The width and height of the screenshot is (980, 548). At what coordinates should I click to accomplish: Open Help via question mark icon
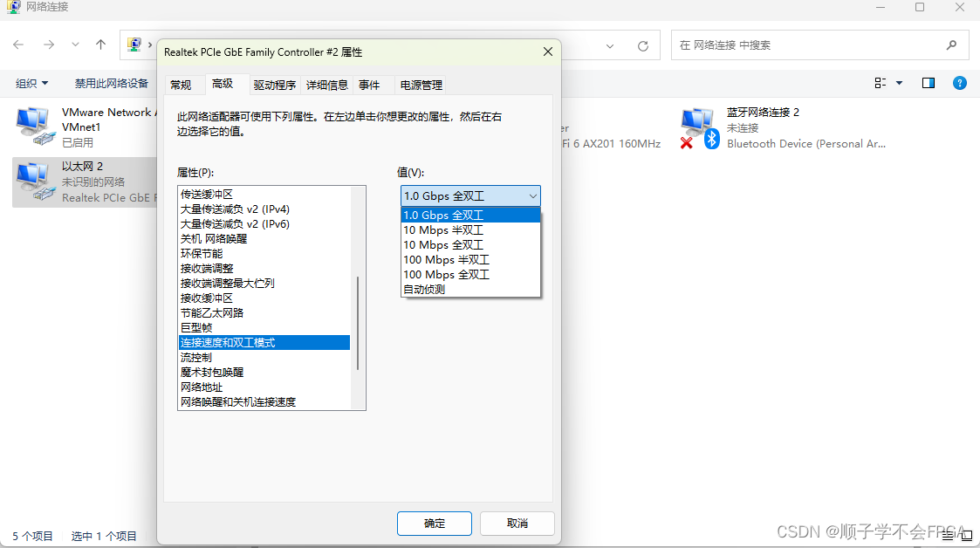(x=959, y=83)
